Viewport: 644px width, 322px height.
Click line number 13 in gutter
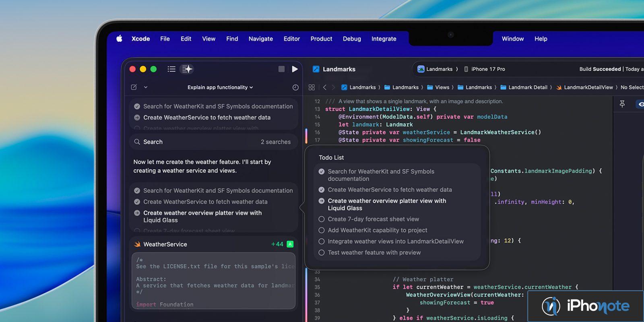click(317, 109)
